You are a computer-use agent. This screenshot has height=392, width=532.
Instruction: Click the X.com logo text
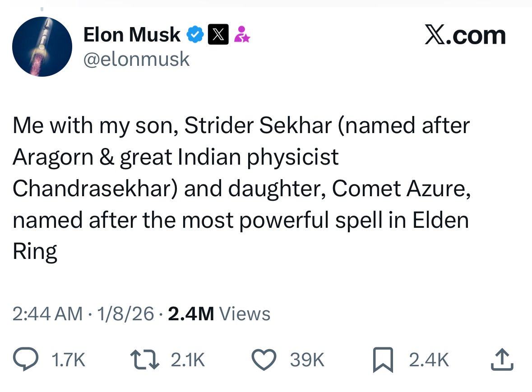pos(465,35)
